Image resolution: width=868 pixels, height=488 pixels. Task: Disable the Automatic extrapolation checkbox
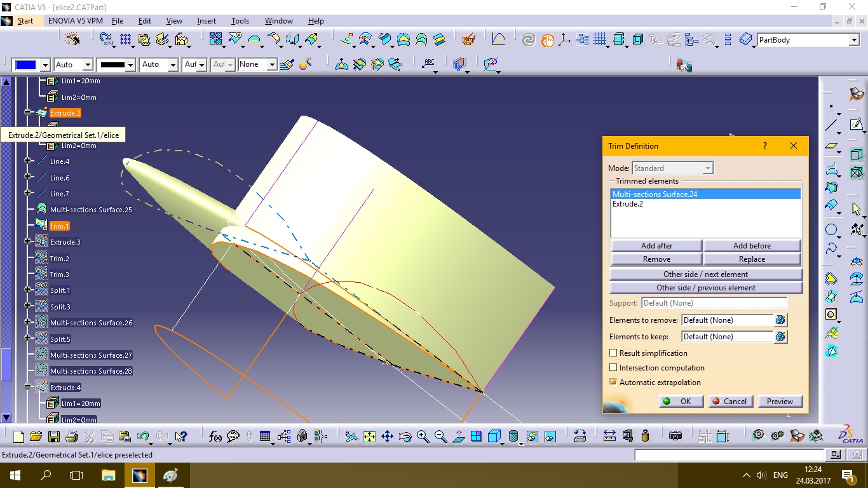613,382
